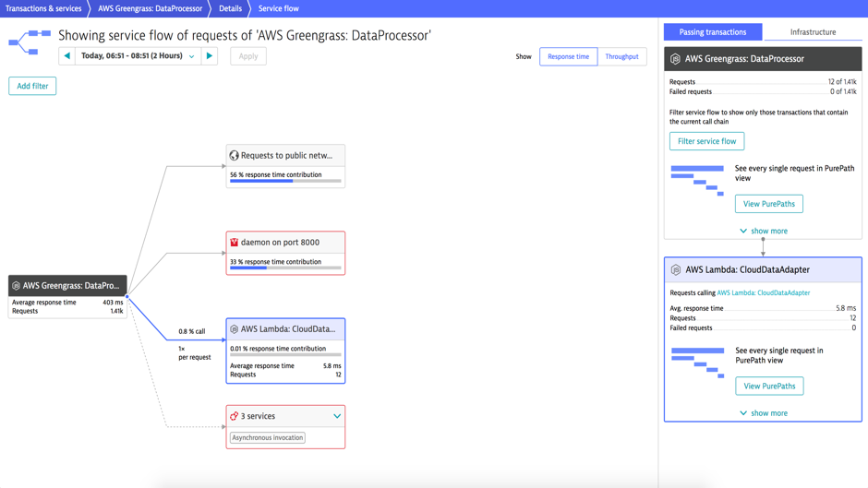Click 0.01% response time contribution bar
The height and width of the screenshot is (488, 868).
pos(285,354)
